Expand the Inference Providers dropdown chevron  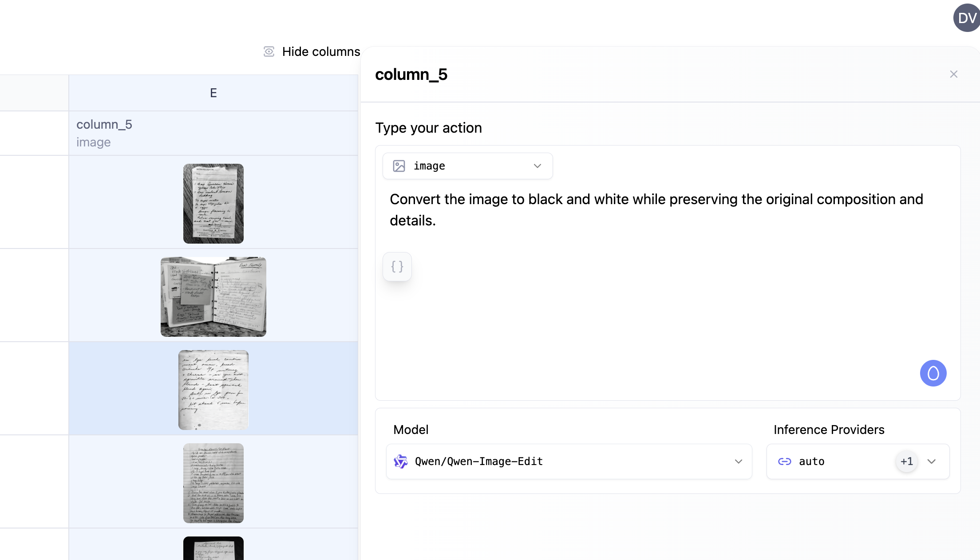tap(932, 461)
